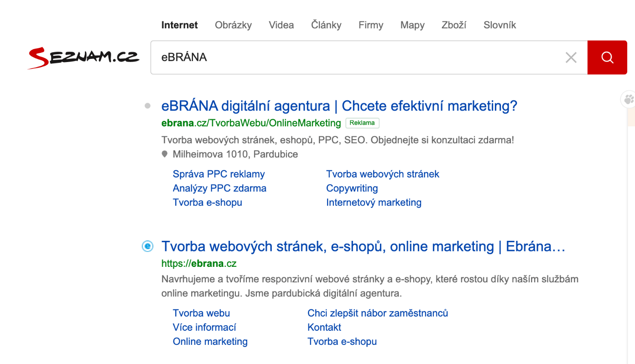Select the Mapy tab
This screenshot has width=635, height=364.
click(x=412, y=25)
